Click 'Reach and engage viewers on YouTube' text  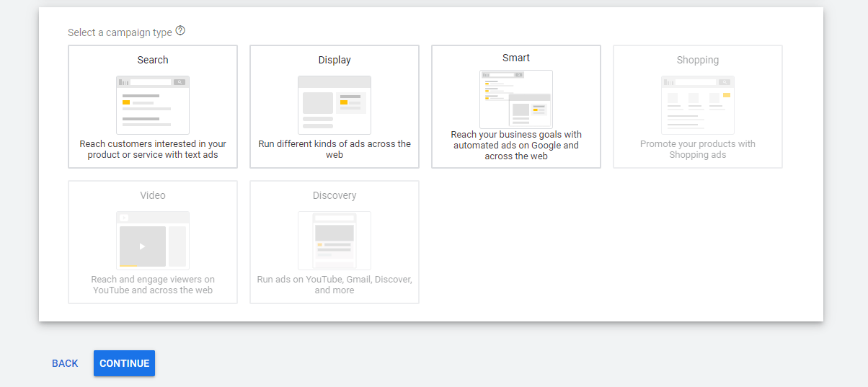pos(153,285)
